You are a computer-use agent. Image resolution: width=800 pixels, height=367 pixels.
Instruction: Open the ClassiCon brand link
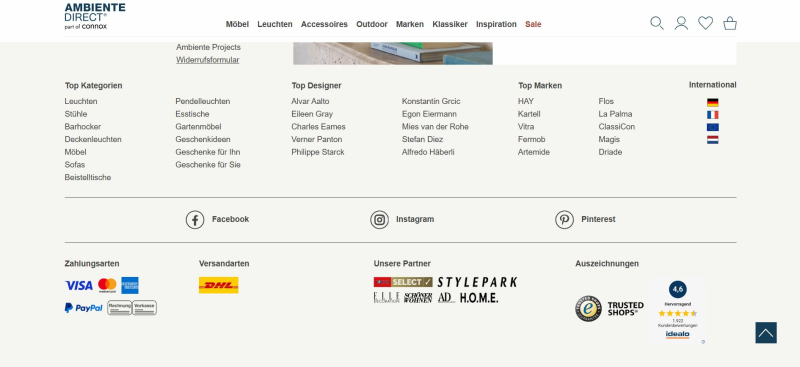(617, 127)
